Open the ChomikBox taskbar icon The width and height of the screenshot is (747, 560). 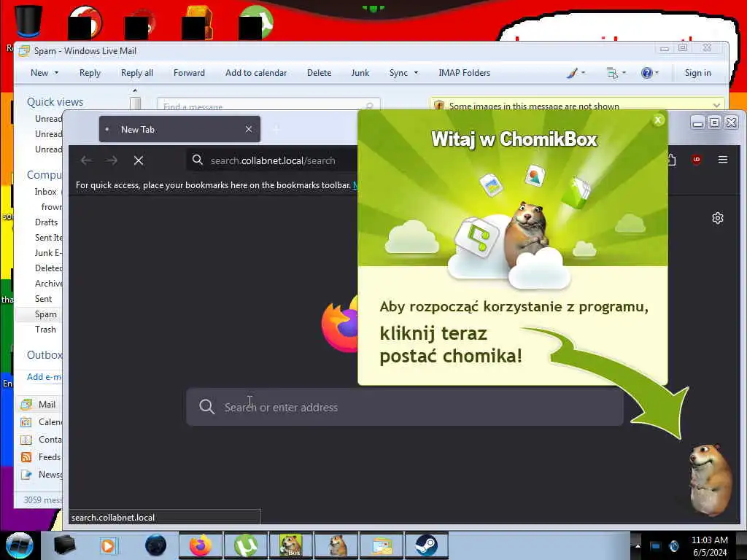[290, 545]
